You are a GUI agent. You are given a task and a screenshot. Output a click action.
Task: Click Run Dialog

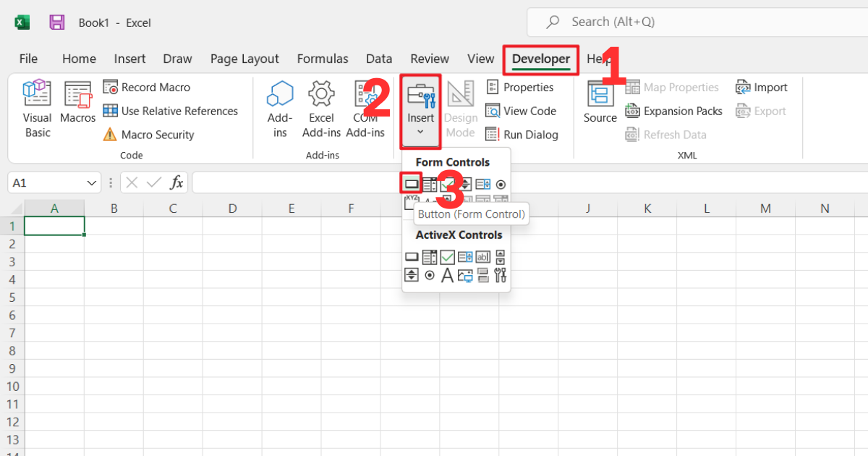click(522, 135)
